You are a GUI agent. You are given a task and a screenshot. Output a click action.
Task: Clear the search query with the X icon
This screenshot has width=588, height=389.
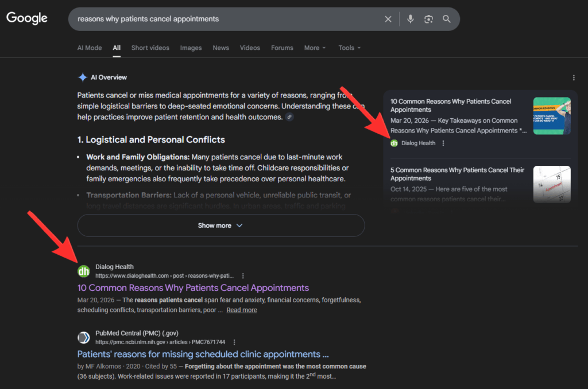click(x=388, y=19)
